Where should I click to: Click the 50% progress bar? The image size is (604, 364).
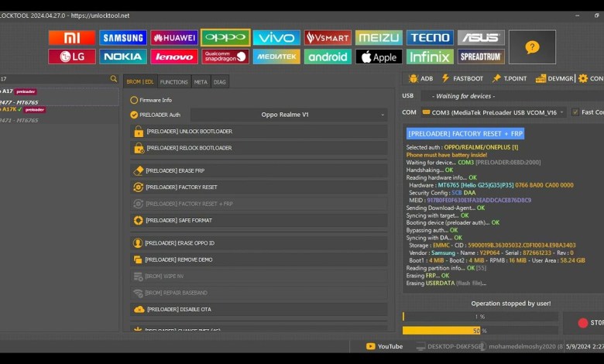(480, 331)
